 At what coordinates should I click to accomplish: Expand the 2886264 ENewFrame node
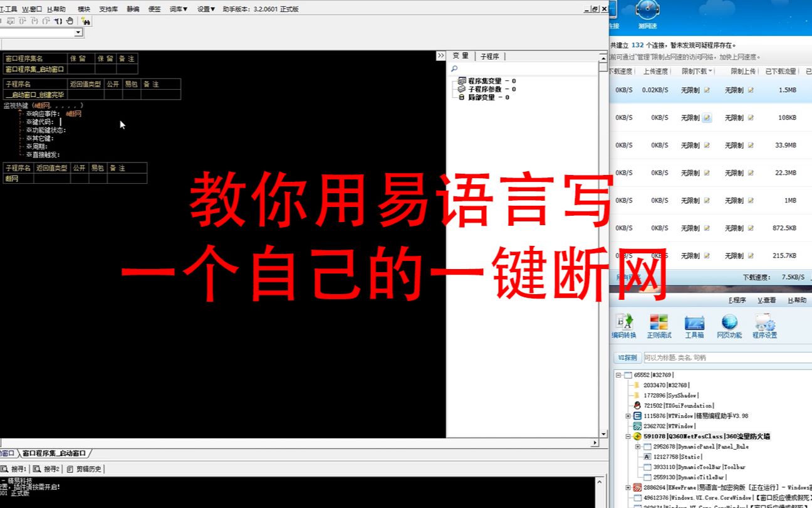click(x=628, y=487)
